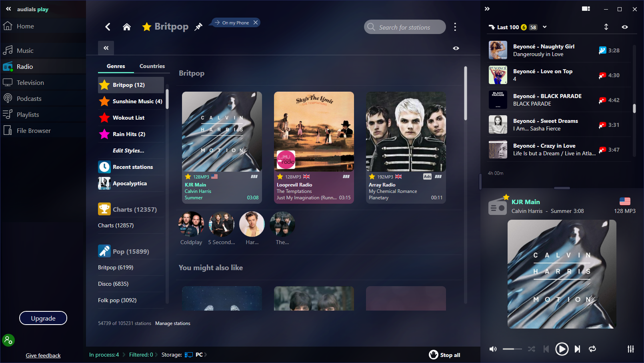Collapse the genres panel with double chevron
Image resolution: width=644 pixels, height=363 pixels.
point(106,48)
